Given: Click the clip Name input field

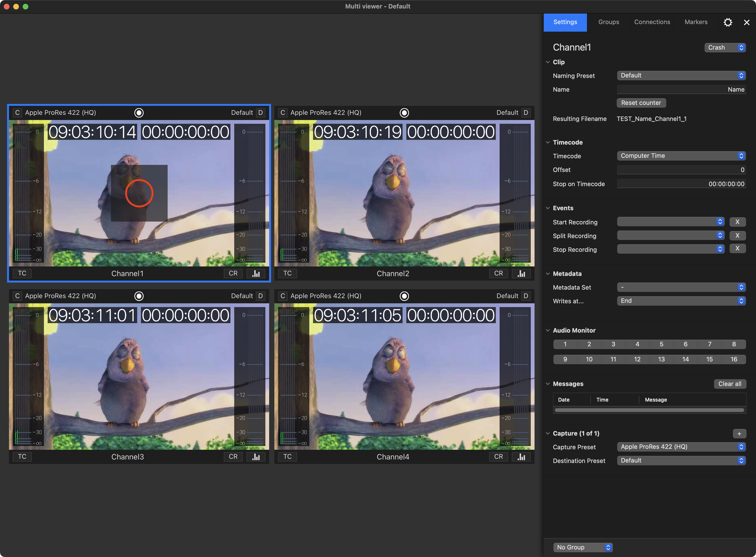Looking at the screenshot, I should click(x=681, y=89).
